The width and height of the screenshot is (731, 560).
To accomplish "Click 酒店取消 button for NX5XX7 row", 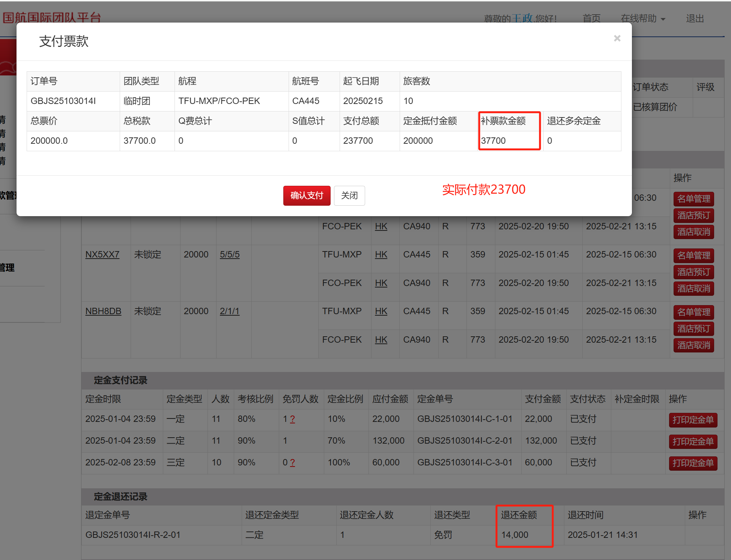I will [693, 289].
